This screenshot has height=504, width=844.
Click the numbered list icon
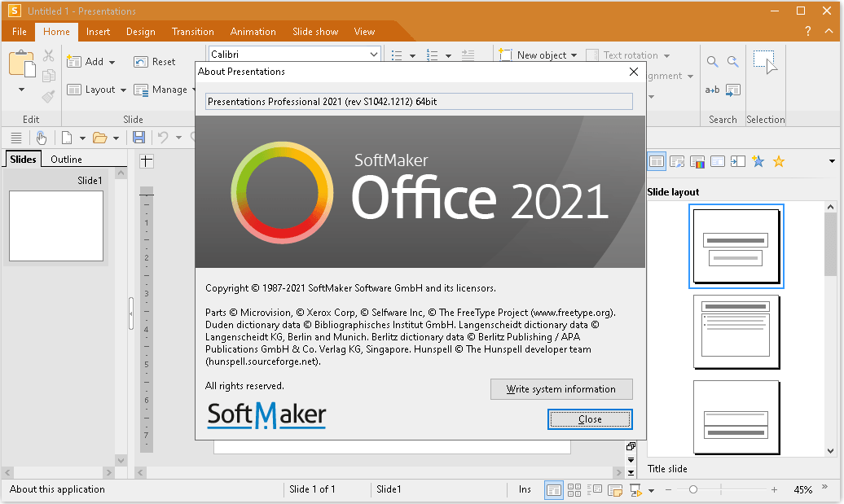[x=433, y=55]
